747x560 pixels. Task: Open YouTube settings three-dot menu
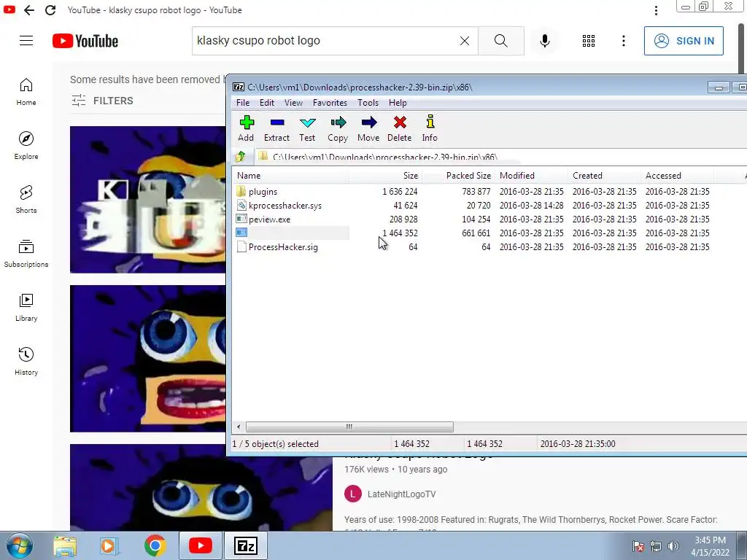pos(623,41)
